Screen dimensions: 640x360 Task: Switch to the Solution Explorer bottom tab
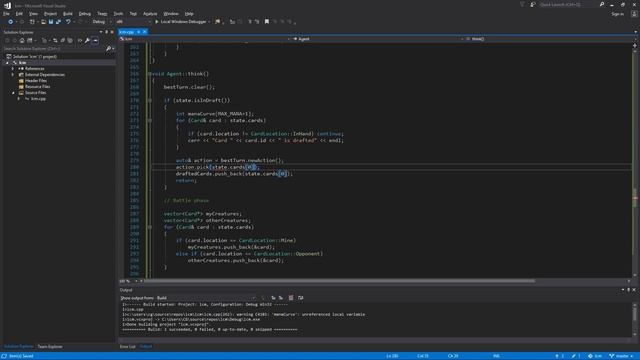coord(18,347)
